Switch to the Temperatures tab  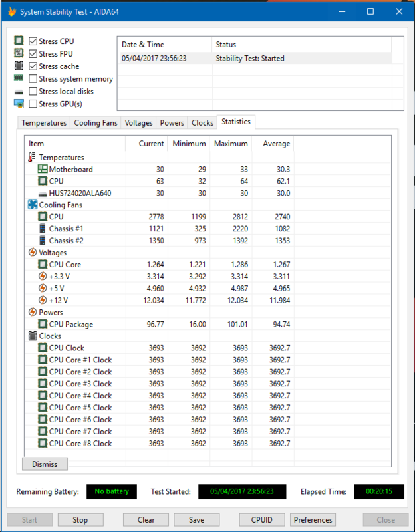[x=44, y=123]
